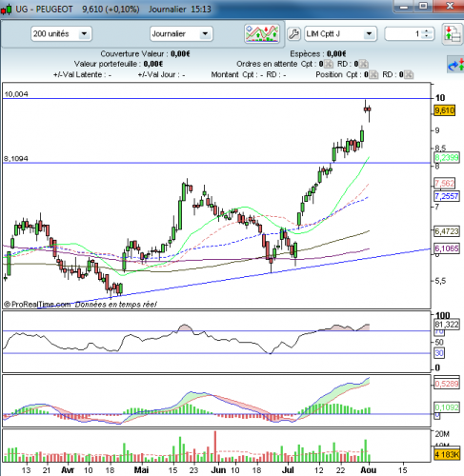Cancel pending RD orders X icon
Image resolution: width=464 pixels, height=476 pixels.
coord(364,64)
